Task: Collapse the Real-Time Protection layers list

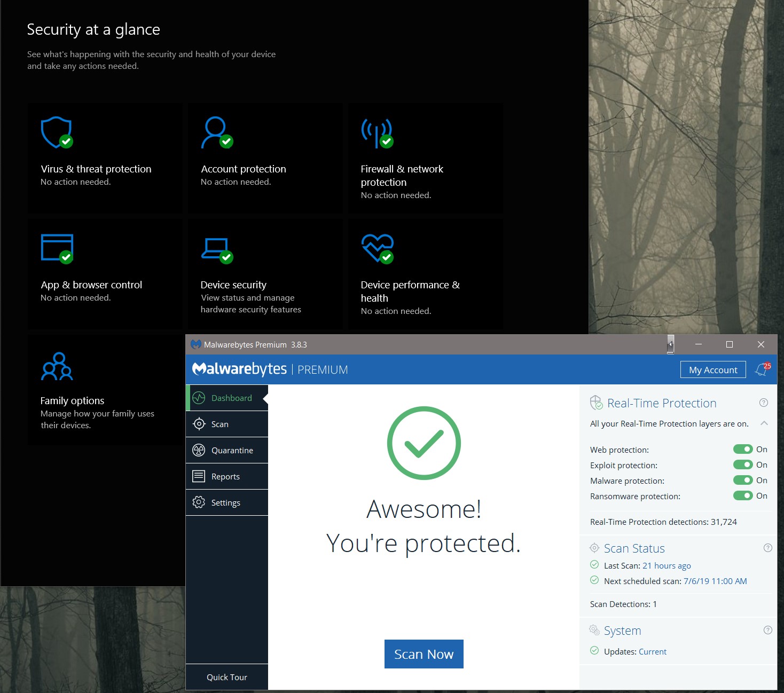Action: click(x=764, y=423)
